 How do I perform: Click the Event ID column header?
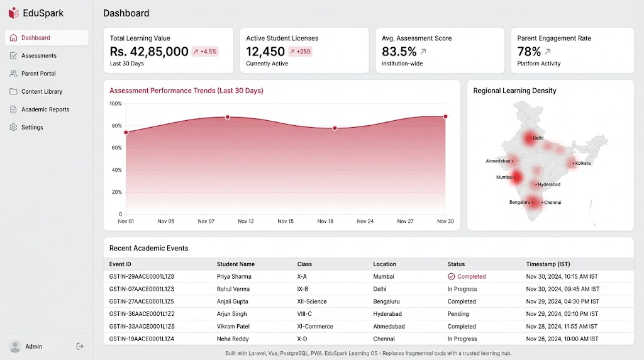[120, 264]
